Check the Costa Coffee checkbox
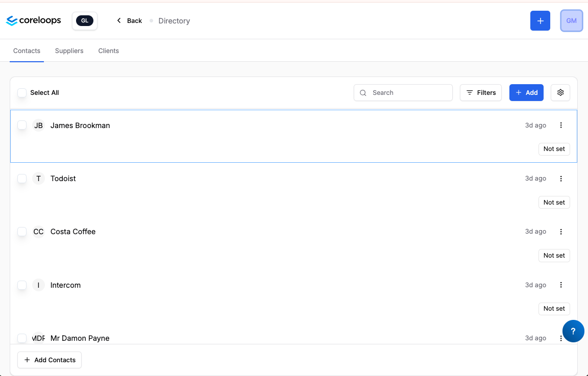 [x=22, y=232]
